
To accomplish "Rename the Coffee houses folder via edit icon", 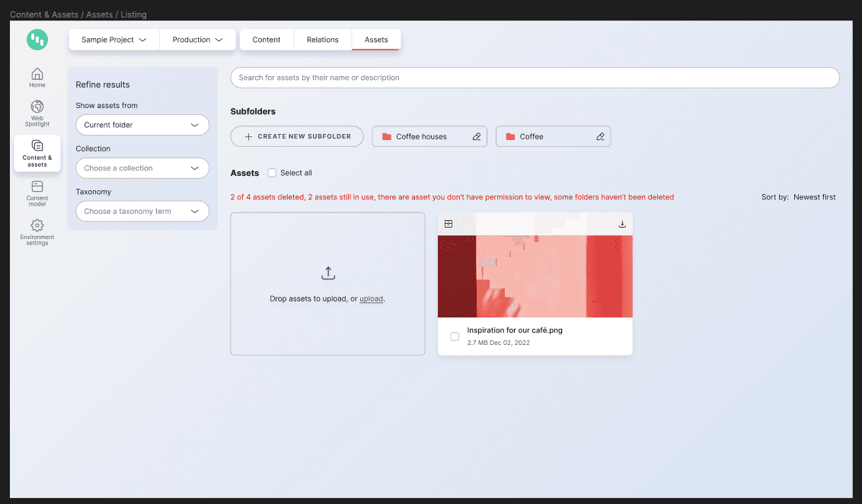I will click(x=477, y=137).
